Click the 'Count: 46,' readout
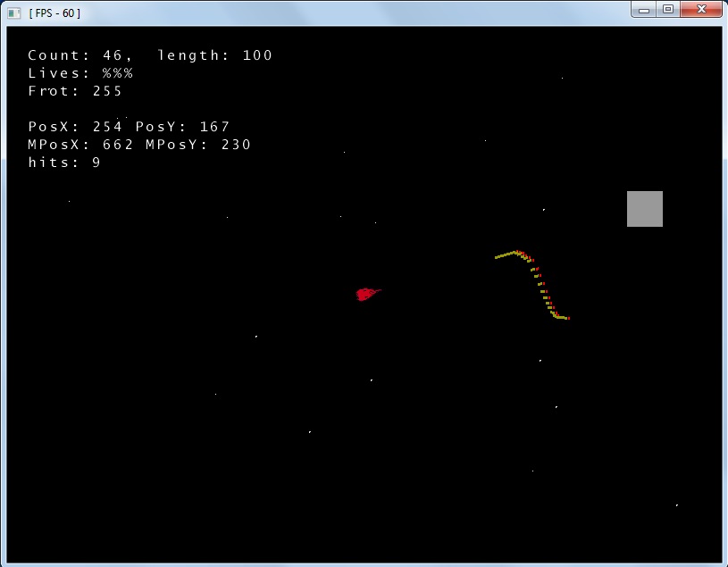The image size is (728, 567). point(80,55)
